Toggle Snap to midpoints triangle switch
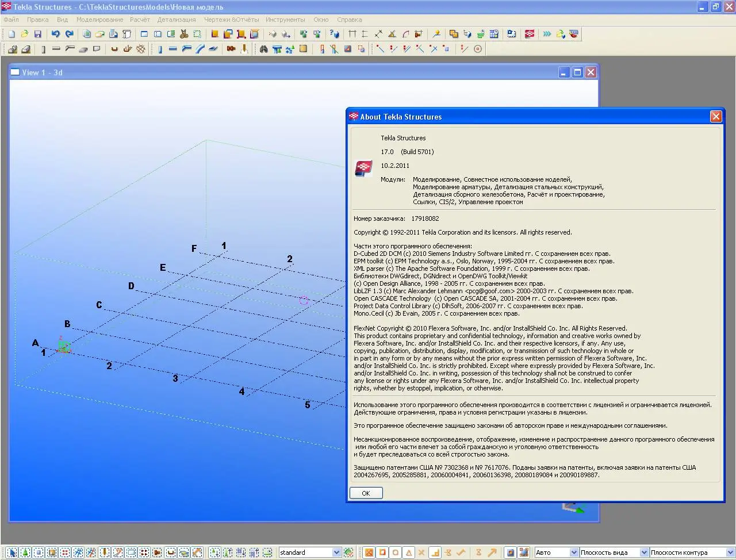Viewport: 736px width, 560px height. (x=409, y=553)
